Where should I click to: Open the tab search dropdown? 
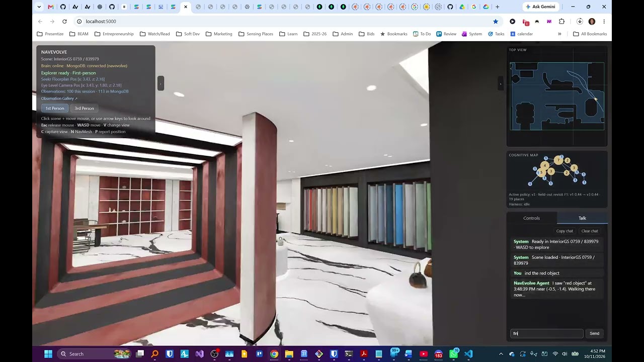coord(39,7)
